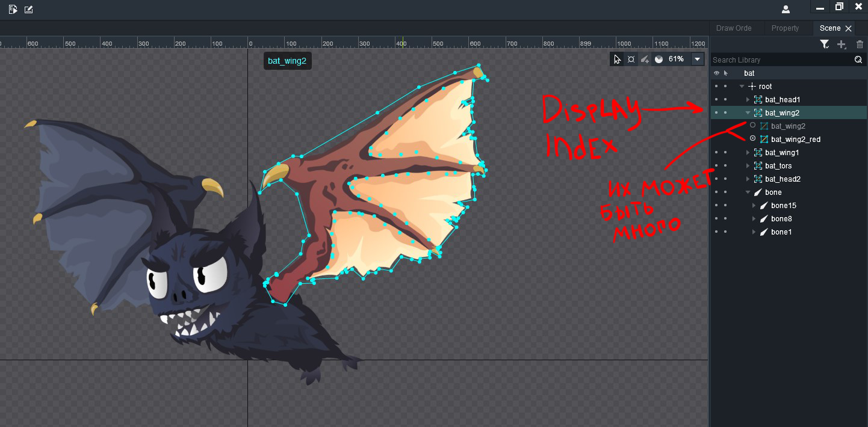Click the selected radio for bat_wing2_red display
Viewport: 868px width, 427px height.
click(x=752, y=139)
